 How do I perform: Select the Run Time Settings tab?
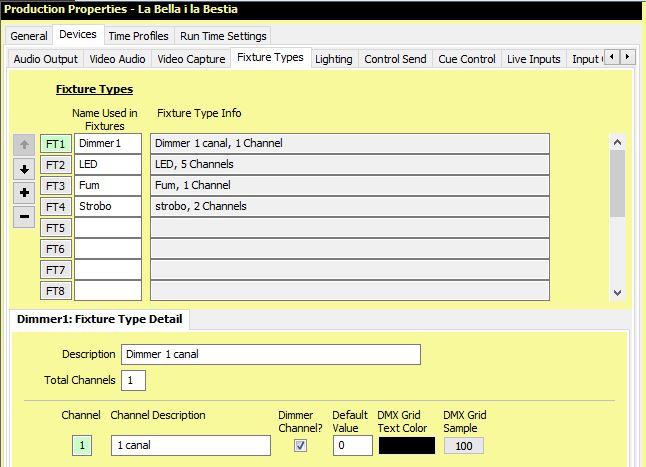(x=223, y=36)
